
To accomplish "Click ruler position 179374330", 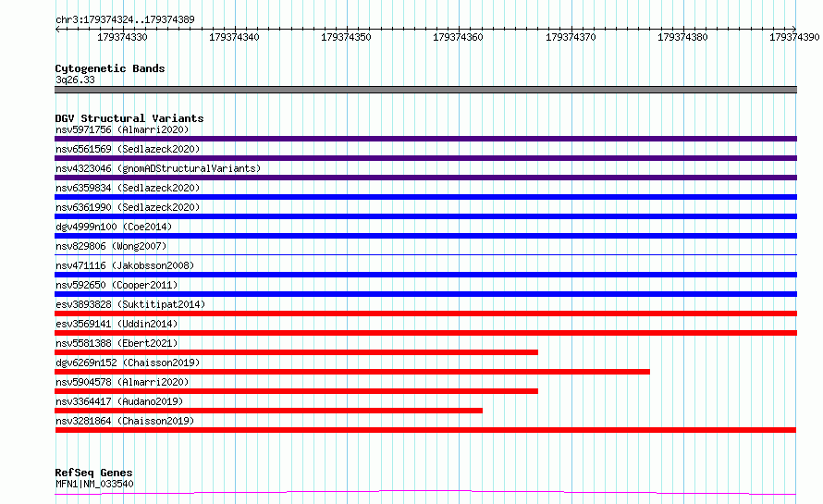I will (122, 37).
